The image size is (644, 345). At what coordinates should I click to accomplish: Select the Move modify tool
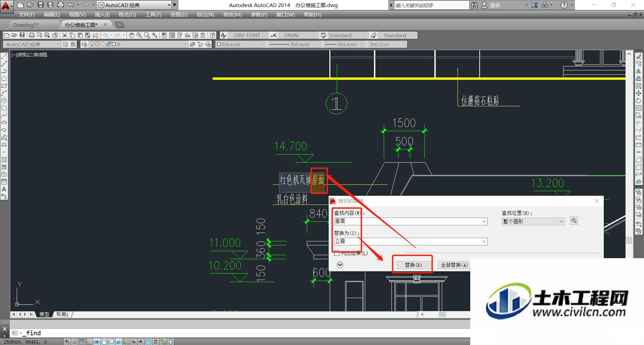click(639, 93)
